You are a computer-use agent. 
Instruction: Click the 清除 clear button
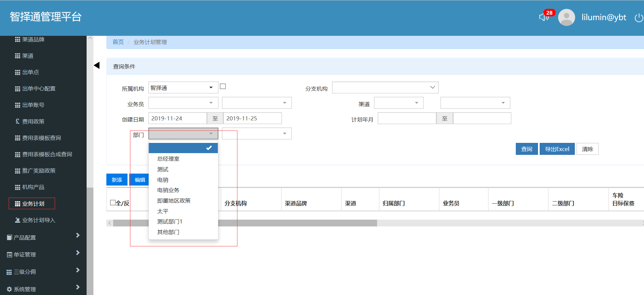pyautogui.click(x=587, y=149)
